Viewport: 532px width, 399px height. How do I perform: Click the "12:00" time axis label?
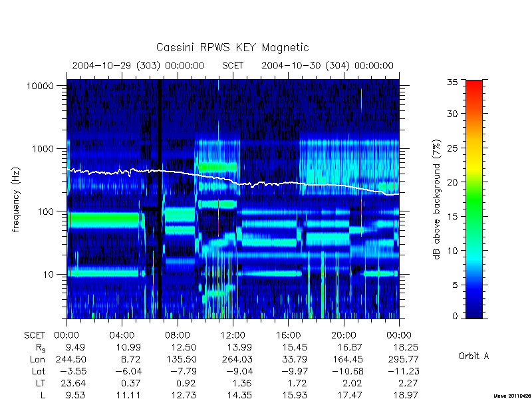tap(233, 336)
